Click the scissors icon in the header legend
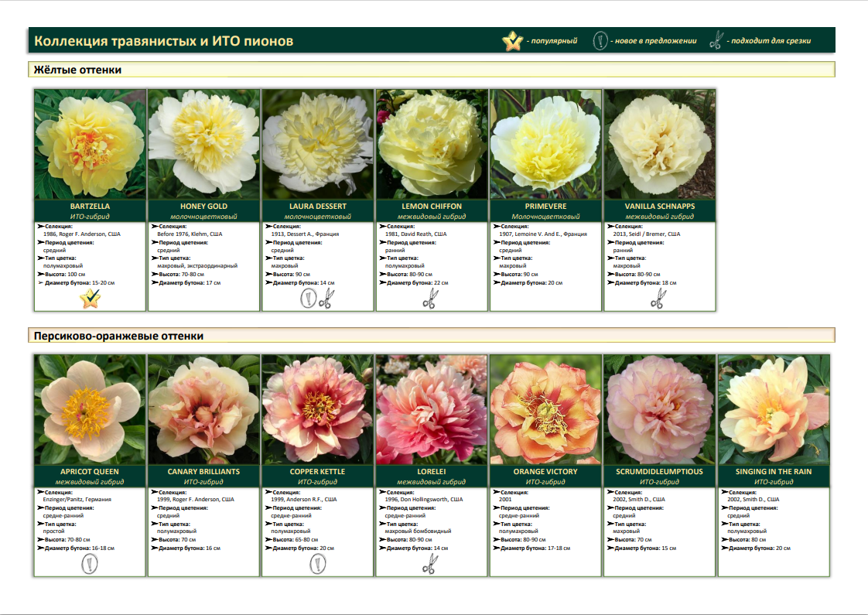Screen dimensions: 868x615 point(716,41)
